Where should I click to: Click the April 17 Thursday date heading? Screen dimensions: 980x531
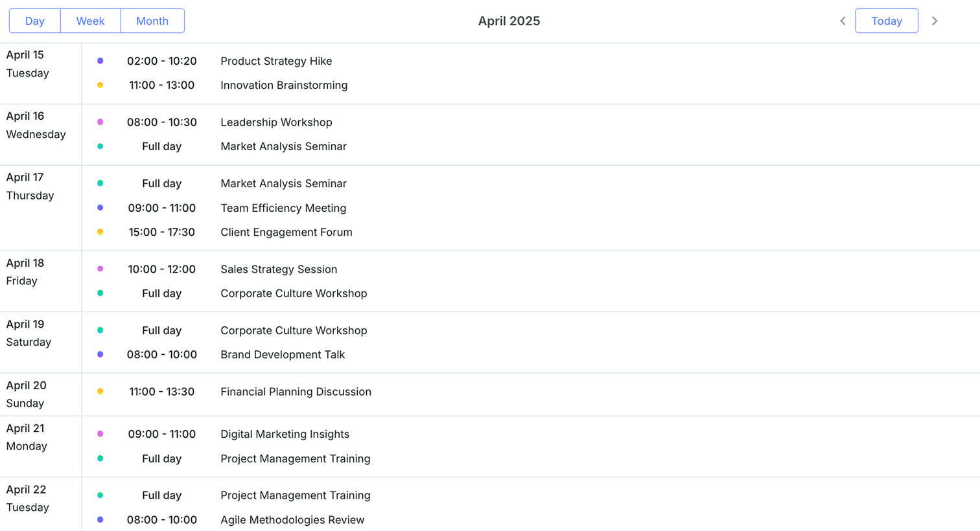(30, 186)
